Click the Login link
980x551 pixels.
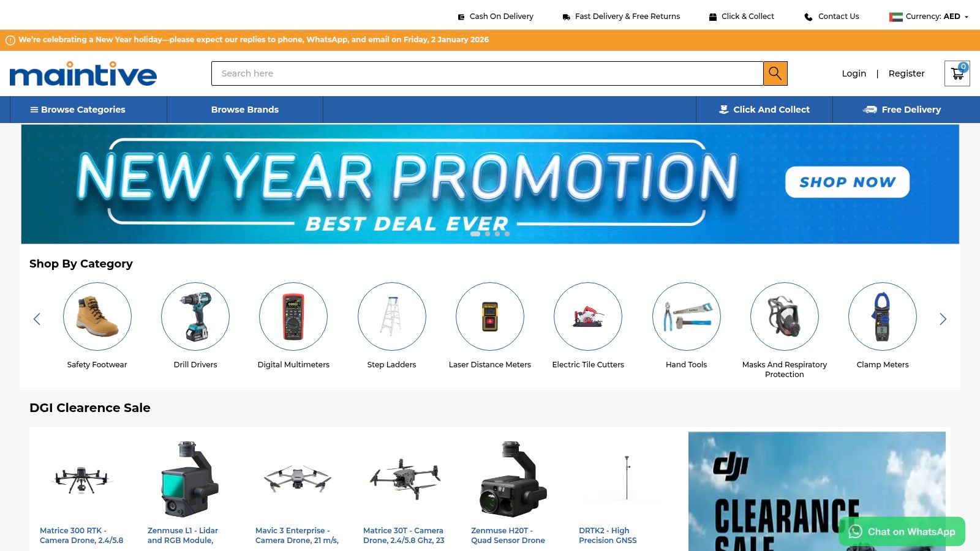[854, 73]
